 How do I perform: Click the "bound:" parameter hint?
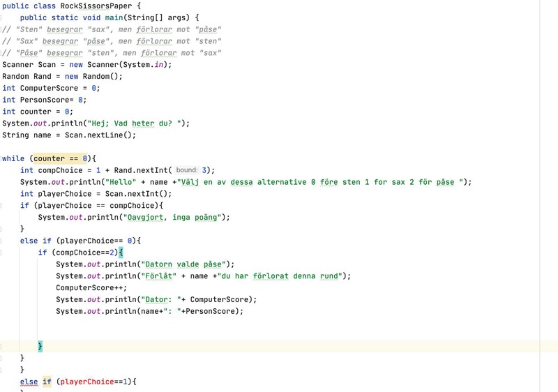point(186,170)
